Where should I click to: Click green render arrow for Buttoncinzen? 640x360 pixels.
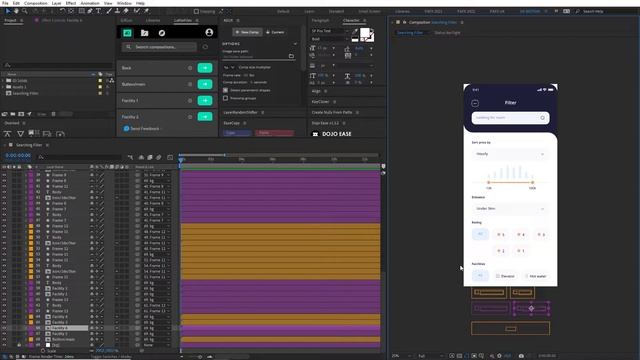point(205,84)
